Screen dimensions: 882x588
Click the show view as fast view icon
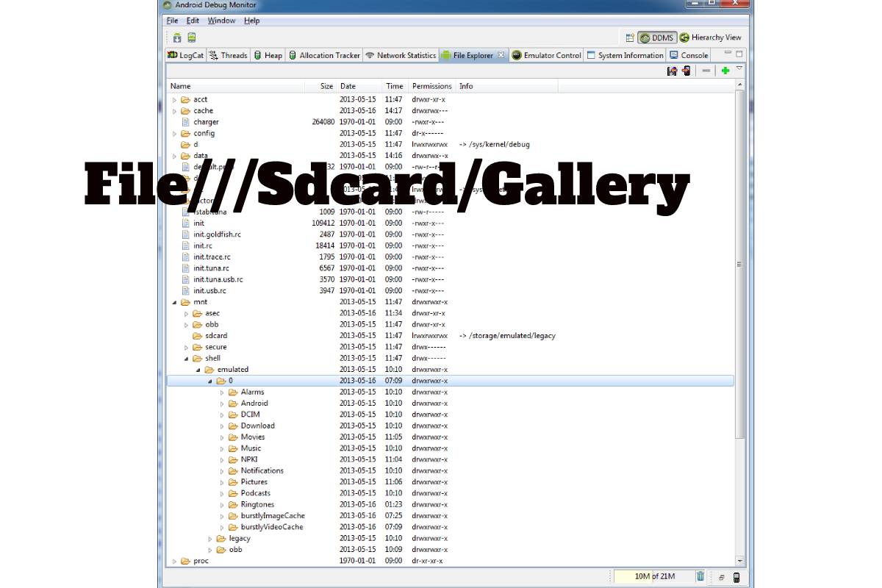point(721,577)
